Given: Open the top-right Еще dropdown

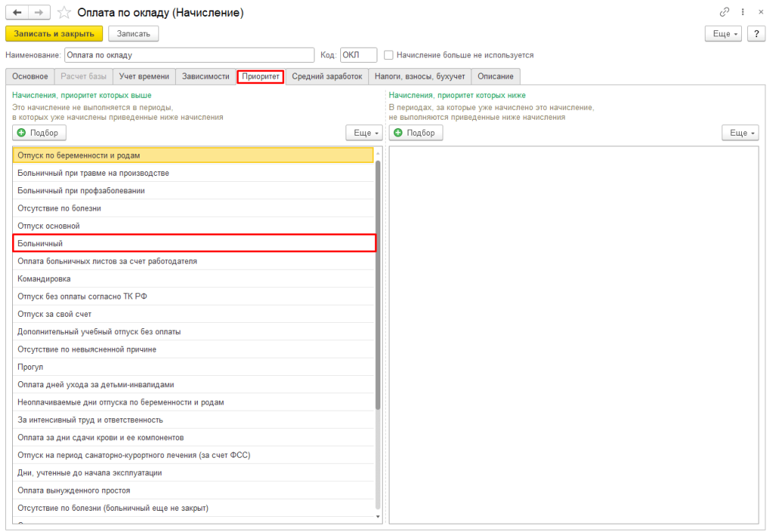Looking at the screenshot, I should pos(723,33).
